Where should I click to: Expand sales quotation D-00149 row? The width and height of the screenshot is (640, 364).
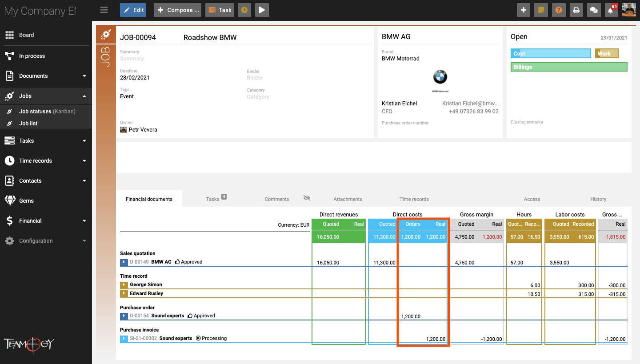pyautogui.click(x=124, y=262)
